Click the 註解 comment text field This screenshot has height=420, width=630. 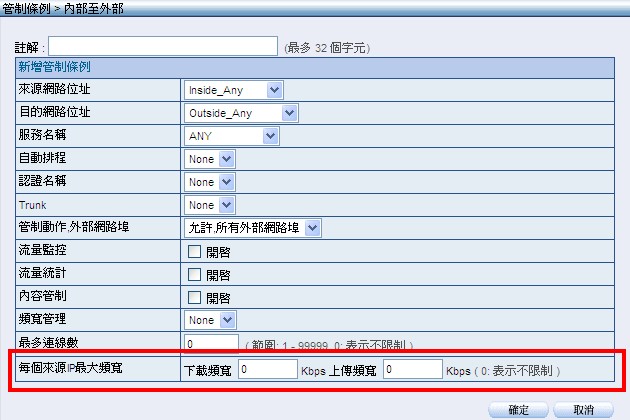point(163,46)
